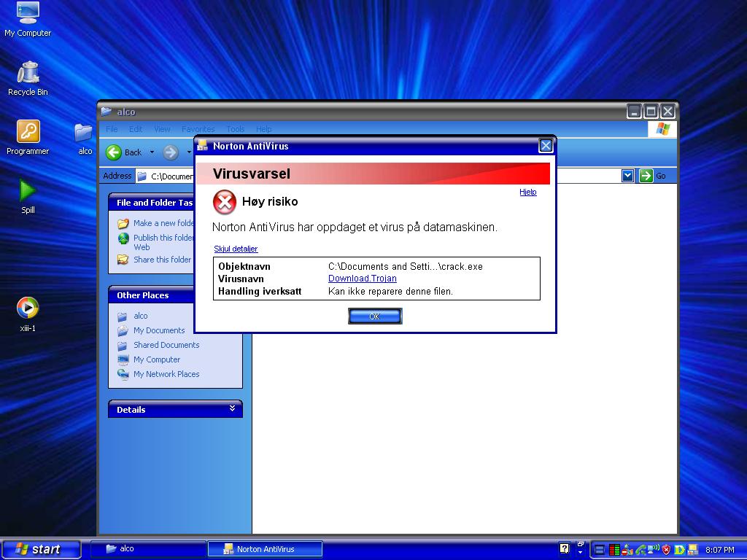Click the green Go arrow button
The height and width of the screenshot is (560, 747).
pos(646,176)
